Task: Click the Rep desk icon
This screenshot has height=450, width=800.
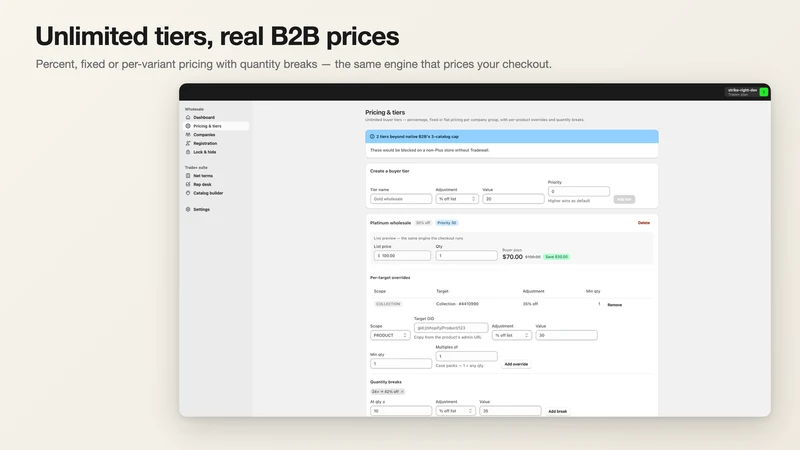Action: tap(188, 184)
